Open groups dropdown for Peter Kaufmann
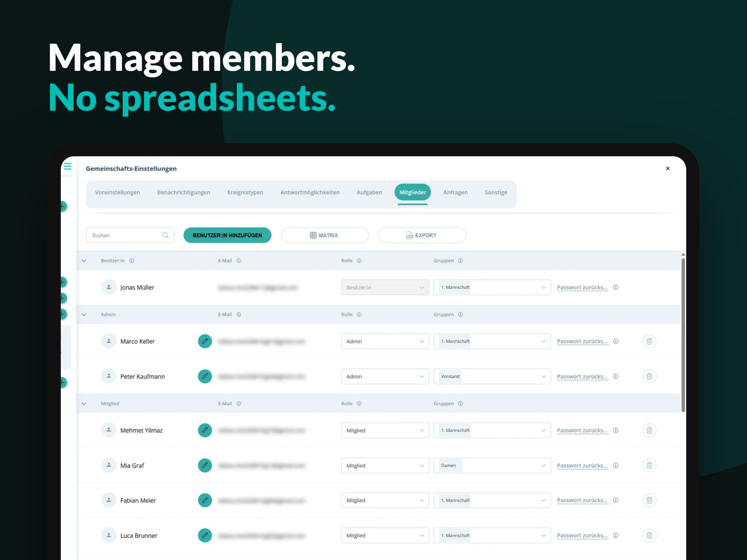Viewport: 747px width, 560px height. [x=492, y=376]
